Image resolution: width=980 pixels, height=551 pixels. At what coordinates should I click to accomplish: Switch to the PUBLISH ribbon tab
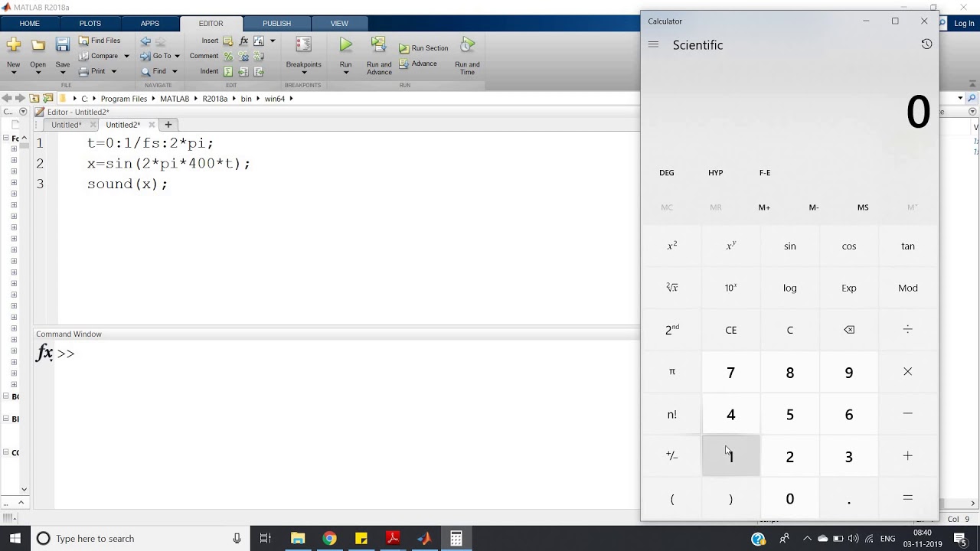276,24
